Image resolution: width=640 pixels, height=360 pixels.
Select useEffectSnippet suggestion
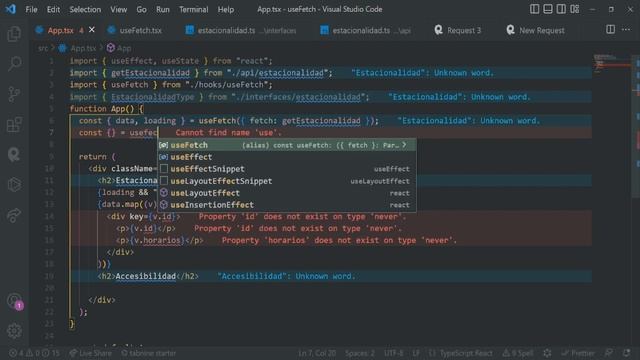pyautogui.click(x=287, y=169)
